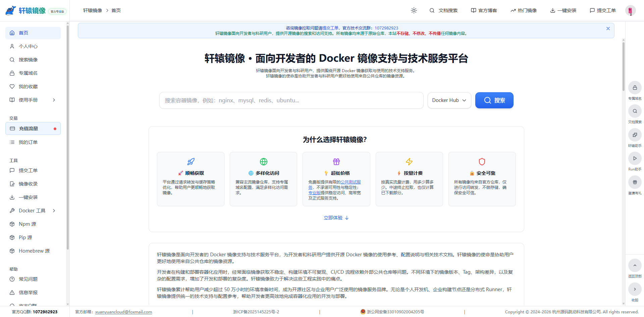Click the sidebar vertical scrollbar
The height and width of the screenshot is (317, 644).
click(67, 138)
